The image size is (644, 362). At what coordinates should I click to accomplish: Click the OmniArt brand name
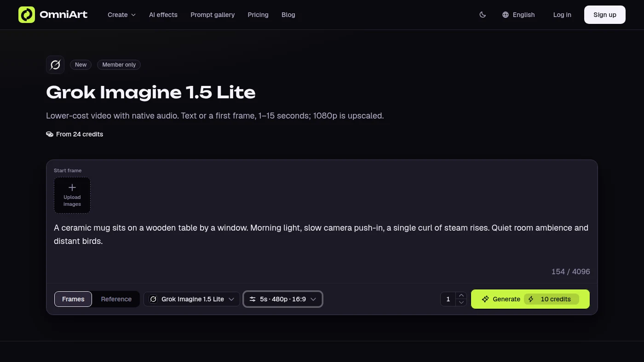(x=63, y=15)
